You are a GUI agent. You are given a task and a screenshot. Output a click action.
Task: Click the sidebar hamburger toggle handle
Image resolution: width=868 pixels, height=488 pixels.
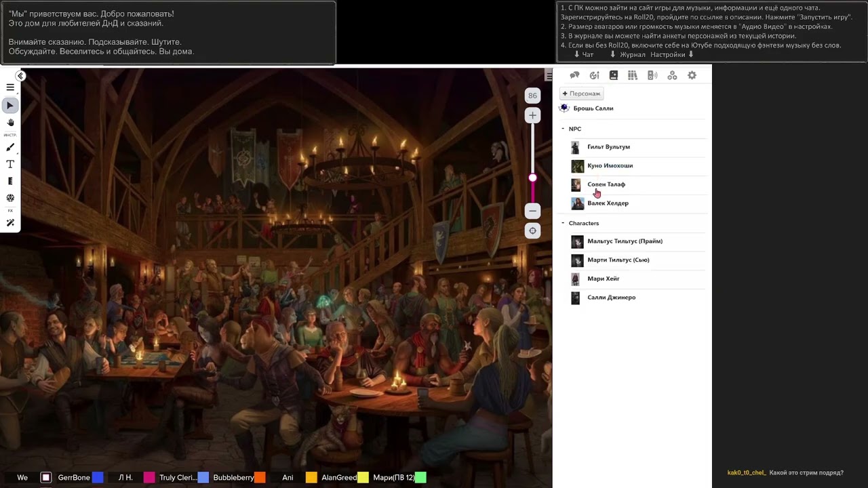549,77
